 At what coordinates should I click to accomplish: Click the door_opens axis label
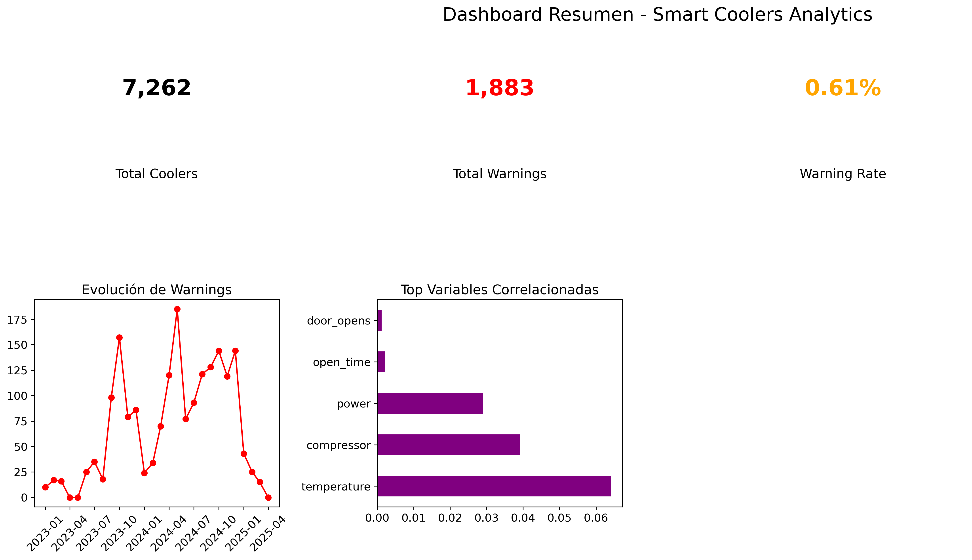pos(338,321)
